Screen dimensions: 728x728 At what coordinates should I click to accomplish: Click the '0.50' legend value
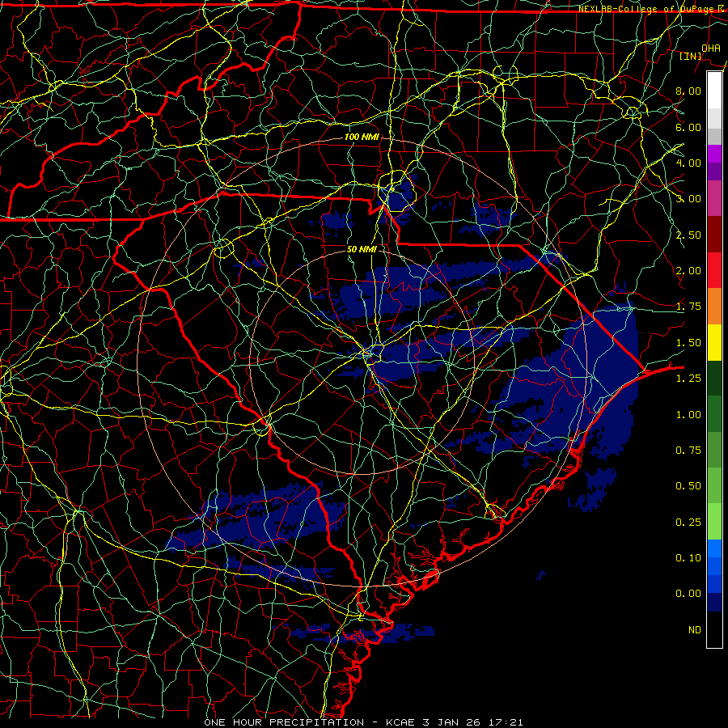coord(688,486)
